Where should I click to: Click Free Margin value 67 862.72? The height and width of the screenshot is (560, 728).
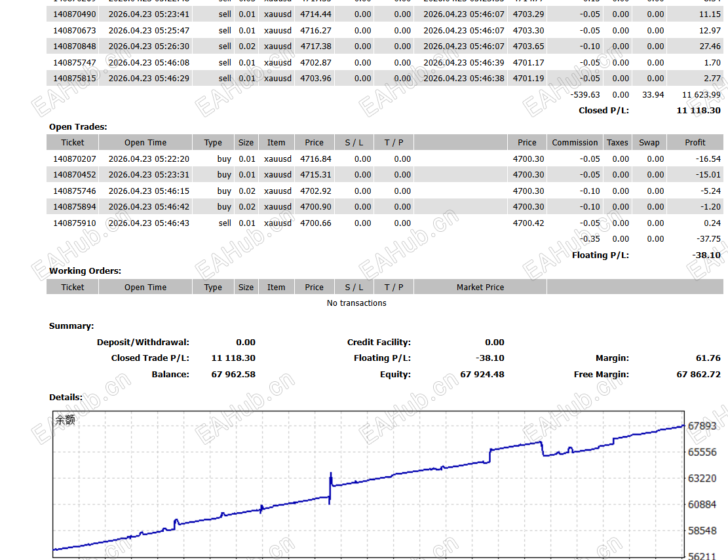[699, 375]
